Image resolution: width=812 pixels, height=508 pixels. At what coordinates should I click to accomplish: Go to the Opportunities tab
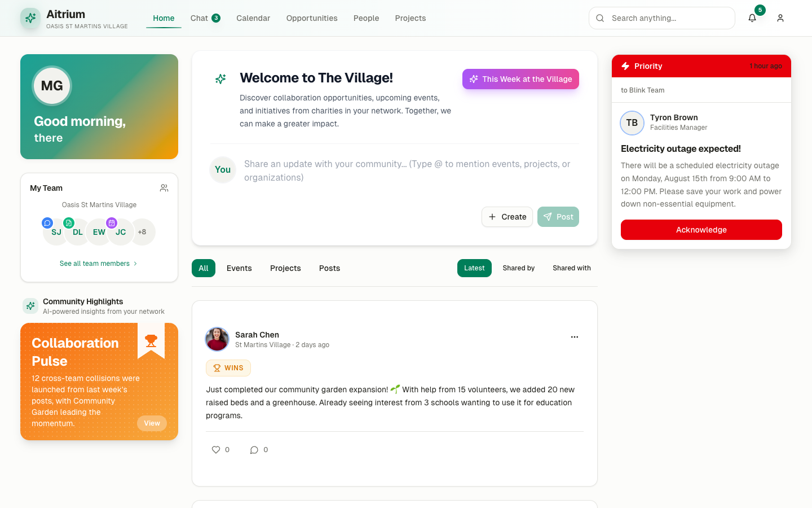pyautogui.click(x=312, y=18)
